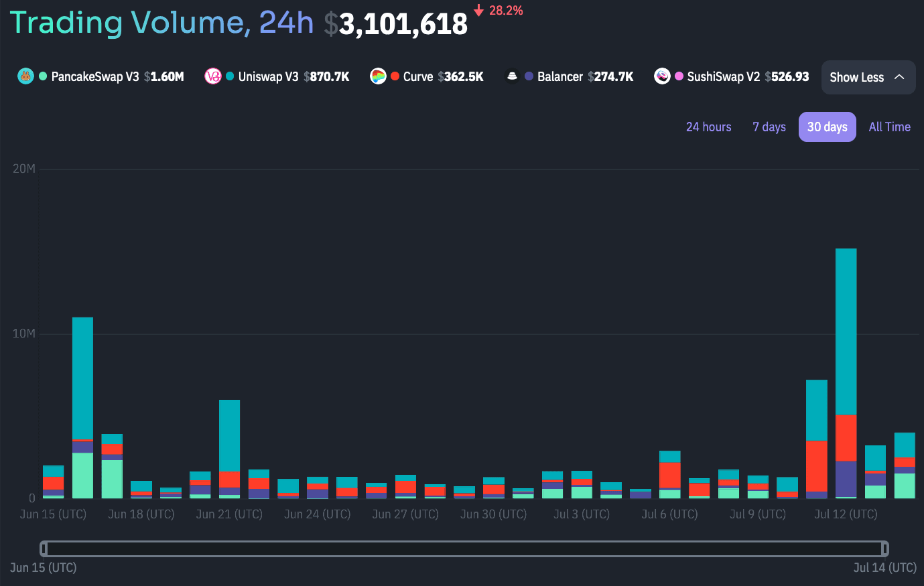Click the left handle of range slider
Image resolution: width=924 pixels, height=586 pixels.
point(44,549)
